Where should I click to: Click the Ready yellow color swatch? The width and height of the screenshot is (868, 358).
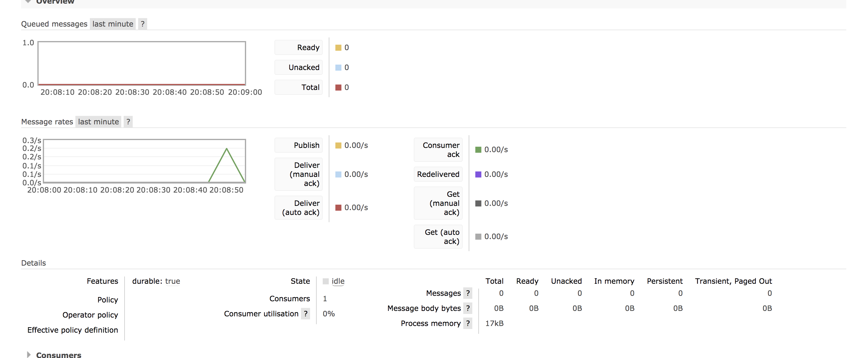coord(338,47)
